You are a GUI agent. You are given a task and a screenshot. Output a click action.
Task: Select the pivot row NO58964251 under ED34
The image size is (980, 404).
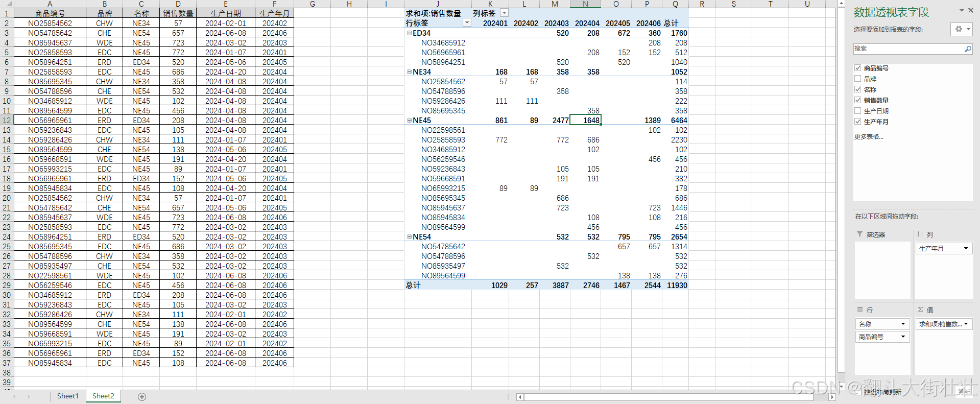click(443, 62)
